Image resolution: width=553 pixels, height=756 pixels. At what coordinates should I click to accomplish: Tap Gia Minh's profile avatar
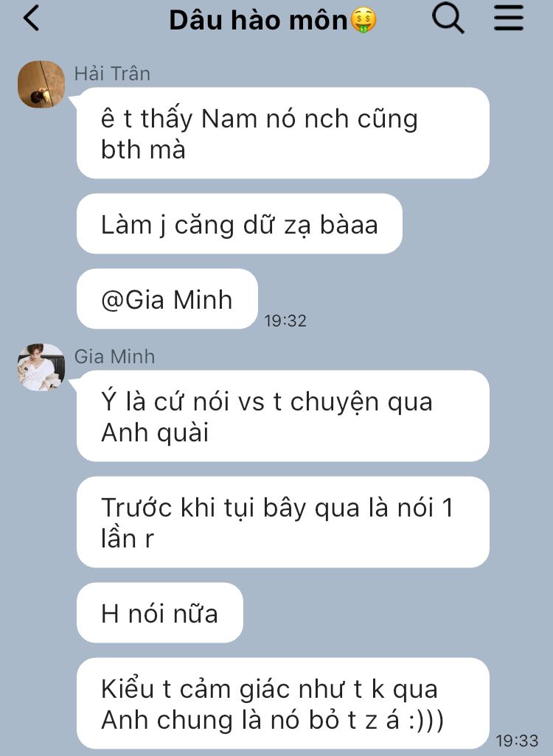41,367
